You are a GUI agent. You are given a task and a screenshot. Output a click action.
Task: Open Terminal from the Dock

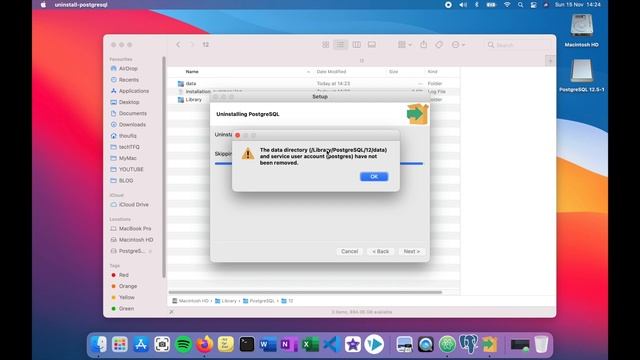coord(247,344)
